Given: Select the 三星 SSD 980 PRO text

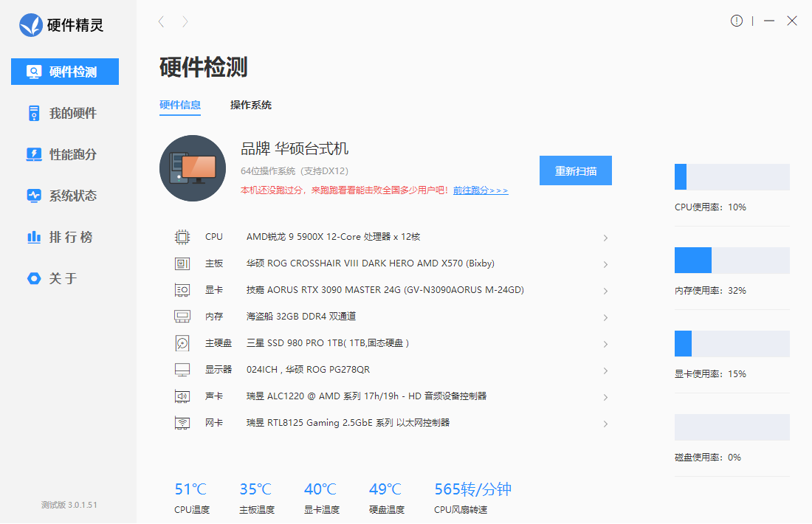Looking at the screenshot, I should coord(328,342).
